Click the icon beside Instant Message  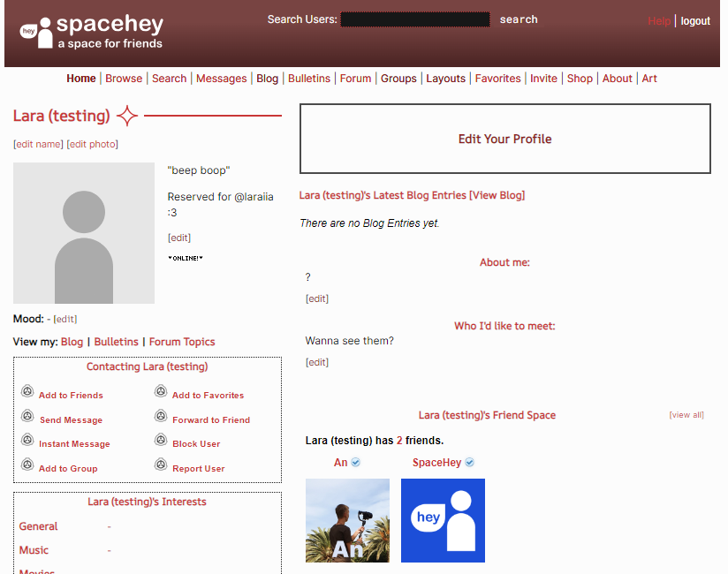click(x=27, y=440)
